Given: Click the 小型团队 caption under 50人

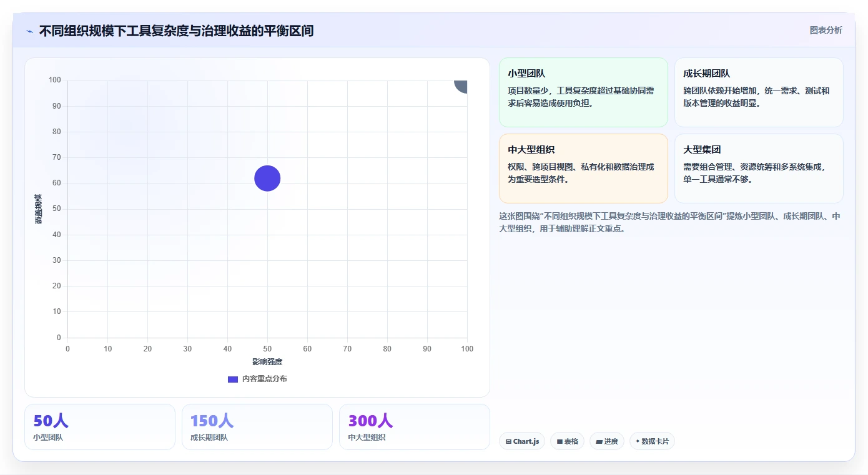Looking at the screenshot, I should 48,438.
